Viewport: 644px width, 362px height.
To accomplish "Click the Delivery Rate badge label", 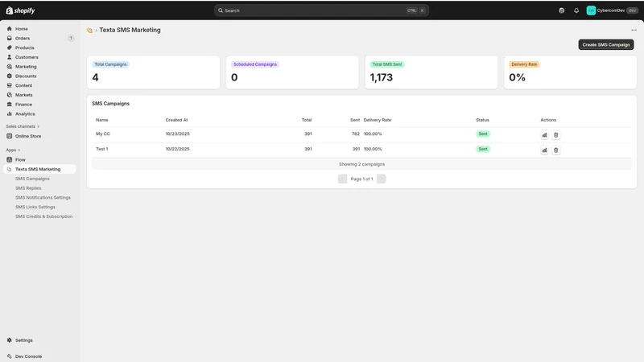I will [524, 64].
